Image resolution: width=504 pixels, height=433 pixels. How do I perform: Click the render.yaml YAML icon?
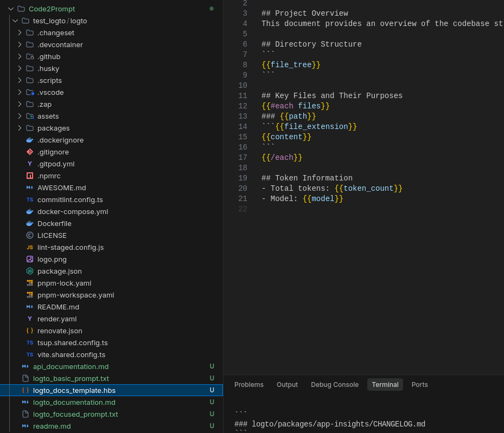point(30,319)
